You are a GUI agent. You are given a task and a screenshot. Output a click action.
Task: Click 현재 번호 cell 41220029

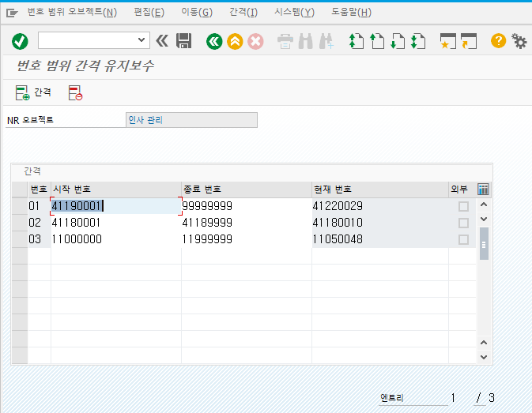pos(380,206)
